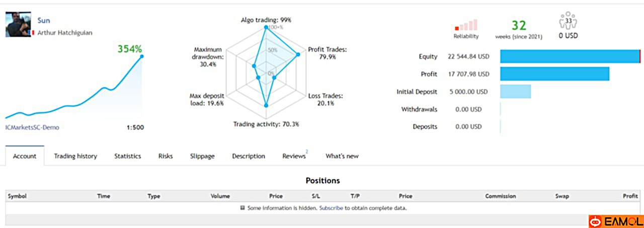Click the country flag beside Arthur Hatchiguian
Screen dimensions: 644x228
pos(33,33)
